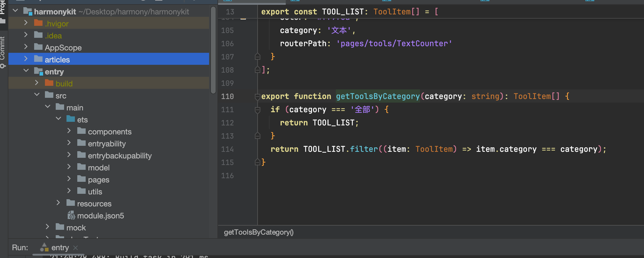Expand the build folder chevron

[x=37, y=83]
